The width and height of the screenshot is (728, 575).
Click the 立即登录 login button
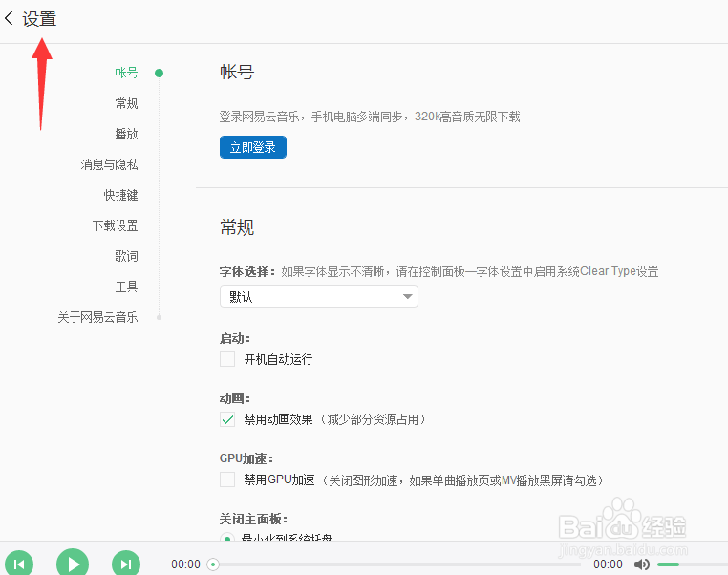tap(253, 147)
